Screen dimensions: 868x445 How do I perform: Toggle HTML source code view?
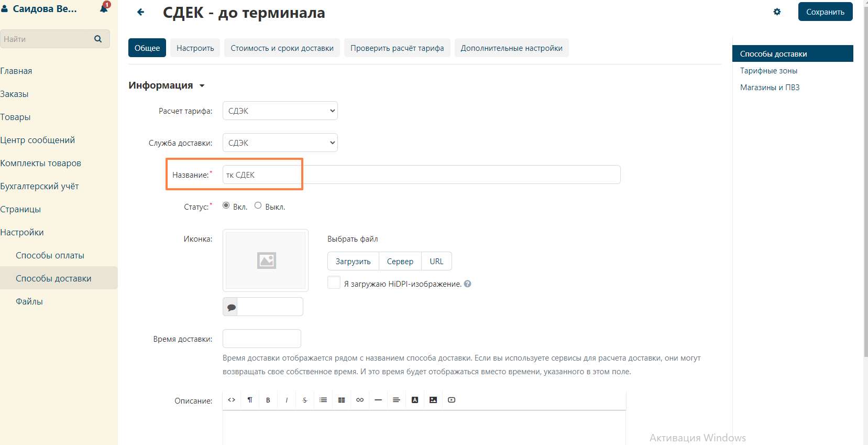232,400
